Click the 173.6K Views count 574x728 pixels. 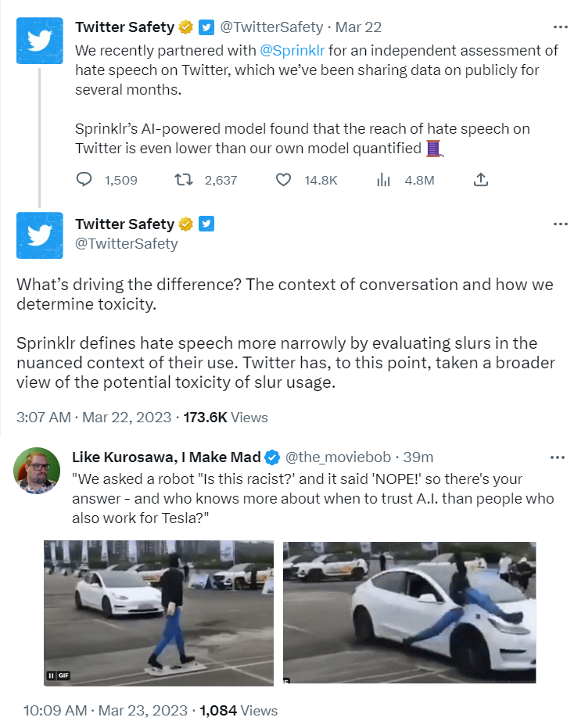(225, 417)
